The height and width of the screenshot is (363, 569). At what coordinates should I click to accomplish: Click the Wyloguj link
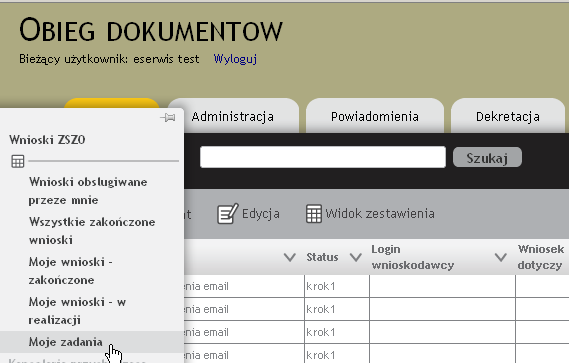tap(235, 59)
